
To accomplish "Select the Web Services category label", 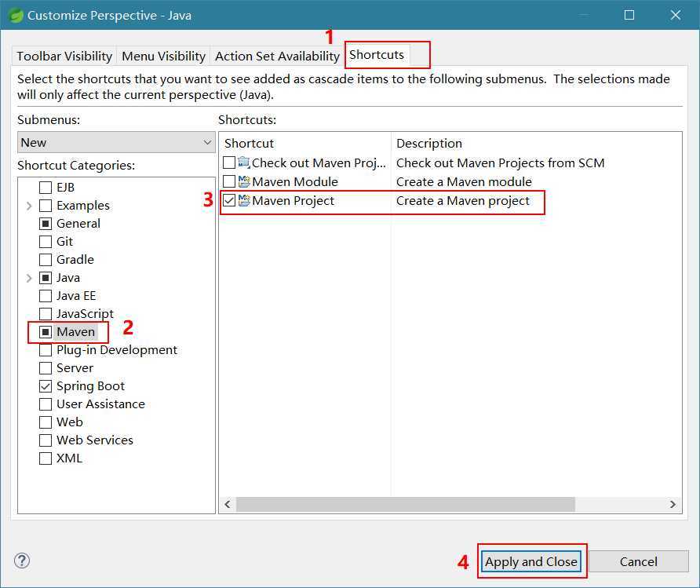I will pyautogui.click(x=95, y=440).
